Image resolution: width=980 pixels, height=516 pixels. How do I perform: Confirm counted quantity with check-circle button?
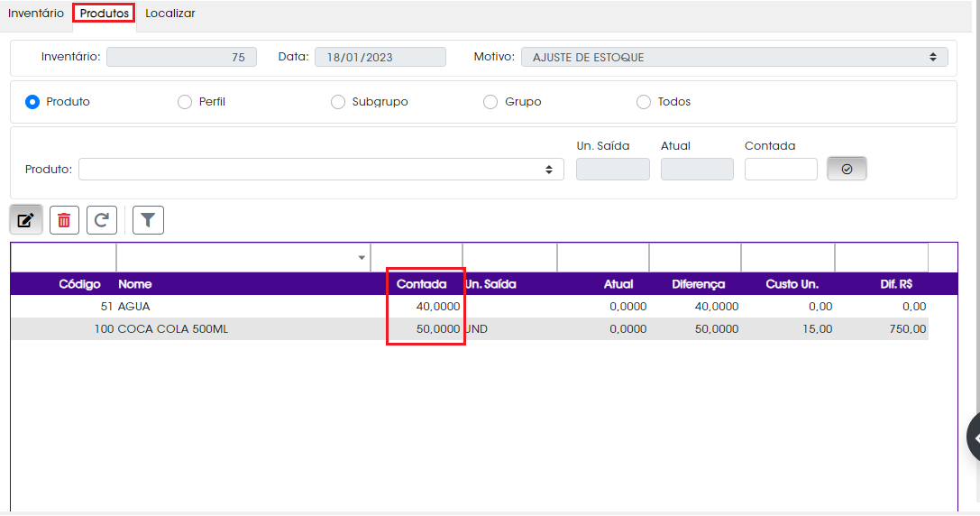pyautogui.click(x=847, y=169)
